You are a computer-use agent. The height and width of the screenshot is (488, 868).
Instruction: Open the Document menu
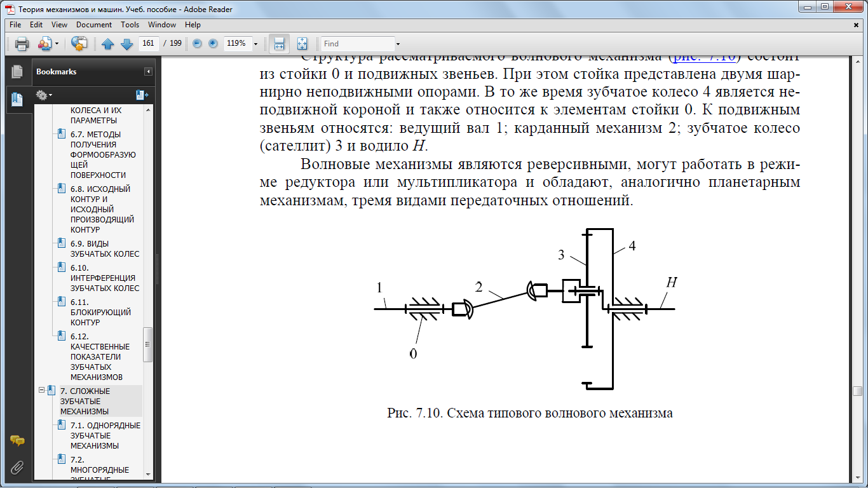click(94, 25)
